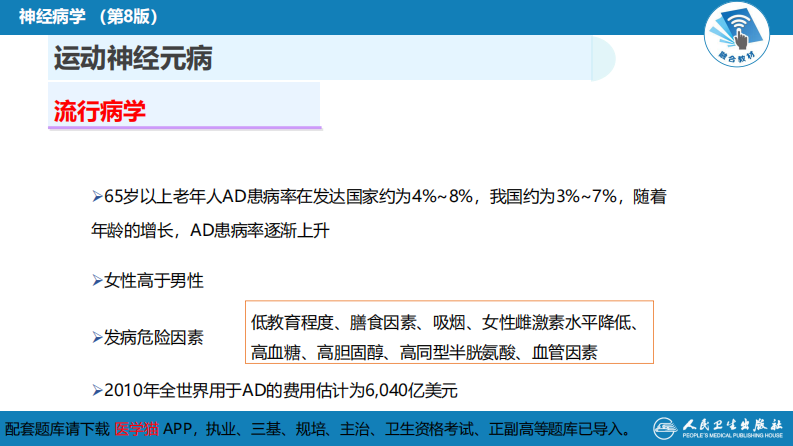
Task: Click the line 年龄的增长，AD患病率逐渐上升
Action: pos(210,231)
